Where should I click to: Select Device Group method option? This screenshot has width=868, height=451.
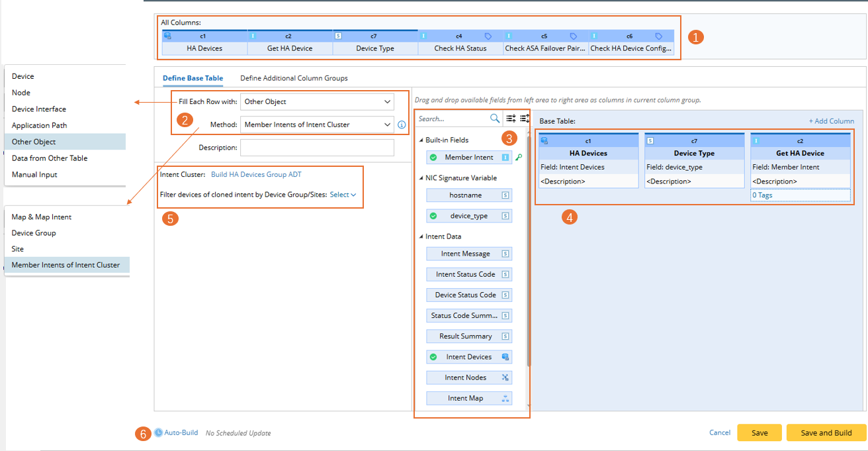pyautogui.click(x=67, y=233)
